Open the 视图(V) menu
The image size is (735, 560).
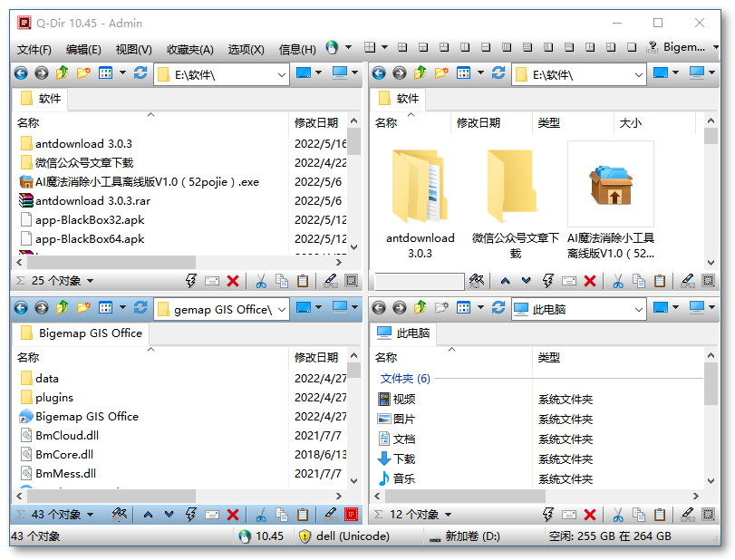133,49
